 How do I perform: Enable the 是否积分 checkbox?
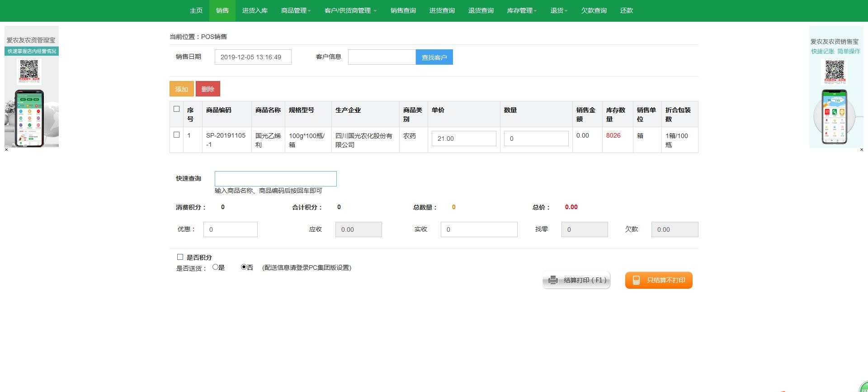pos(180,257)
